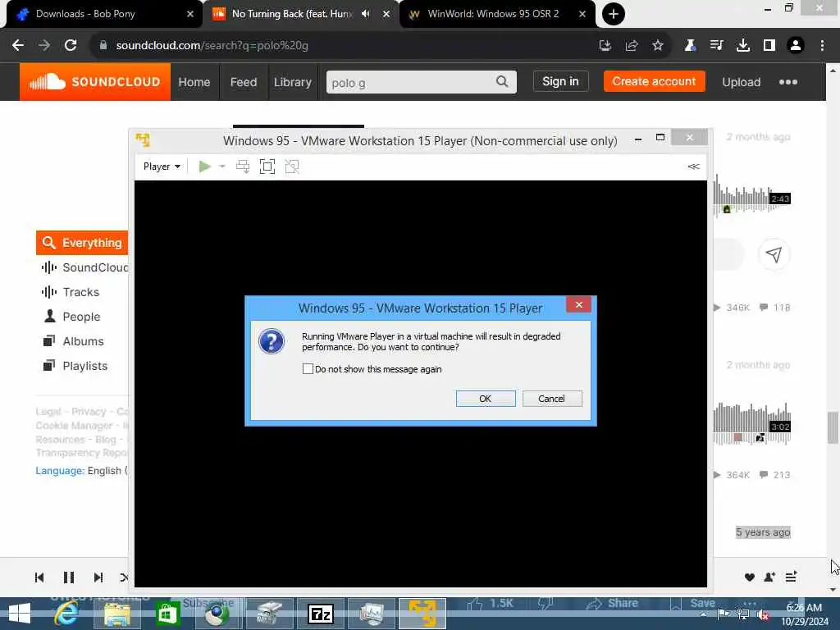Click Create account button
This screenshot has height=630, width=840.
tap(654, 81)
